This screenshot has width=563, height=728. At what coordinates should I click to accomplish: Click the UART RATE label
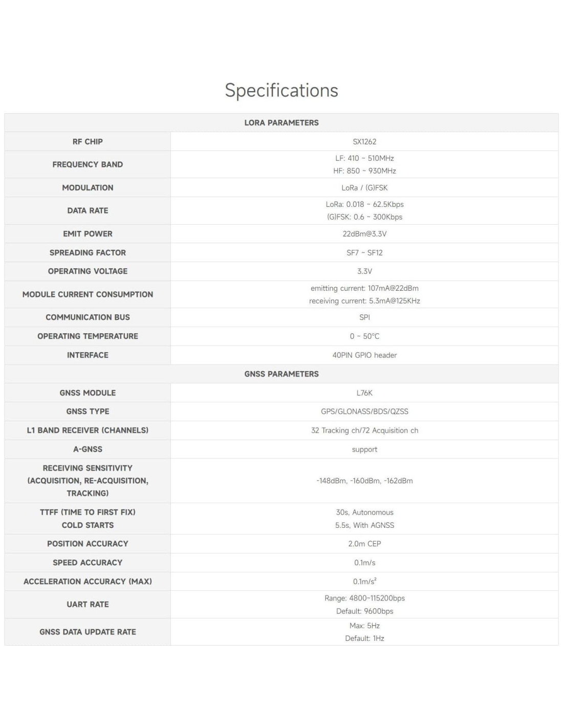[88, 605]
